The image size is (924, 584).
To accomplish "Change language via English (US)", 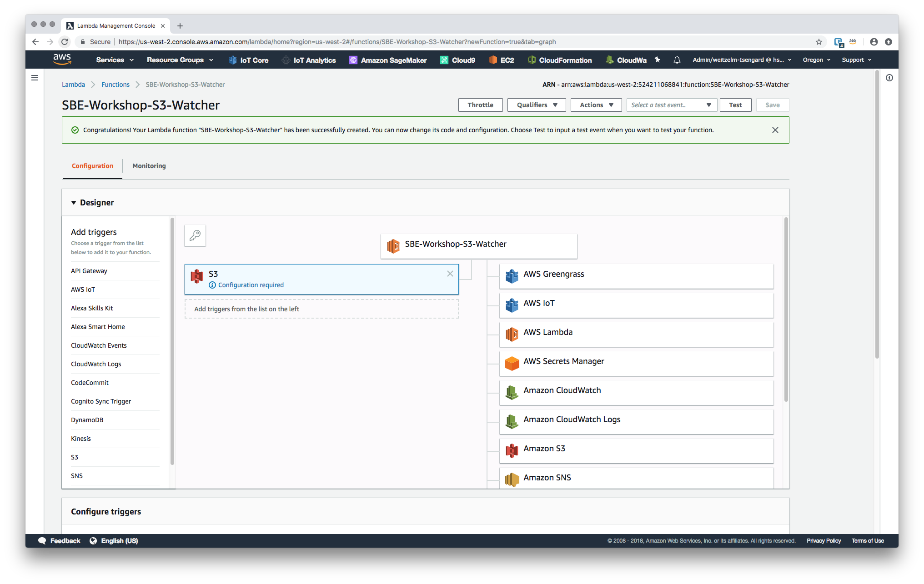I will [x=114, y=541].
